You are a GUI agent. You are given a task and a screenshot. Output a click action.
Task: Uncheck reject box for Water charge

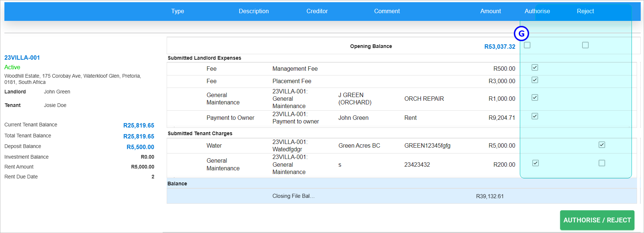[x=602, y=145]
